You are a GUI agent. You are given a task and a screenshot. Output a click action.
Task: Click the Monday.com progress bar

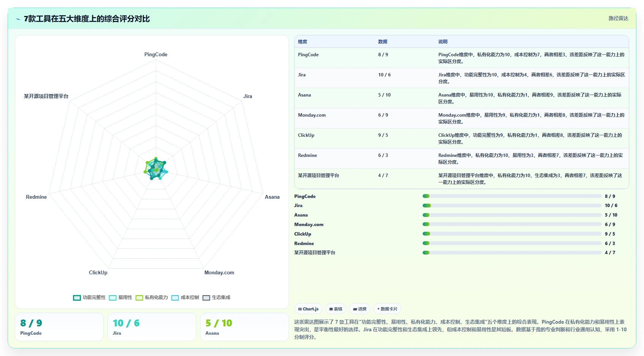click(512, 224)
